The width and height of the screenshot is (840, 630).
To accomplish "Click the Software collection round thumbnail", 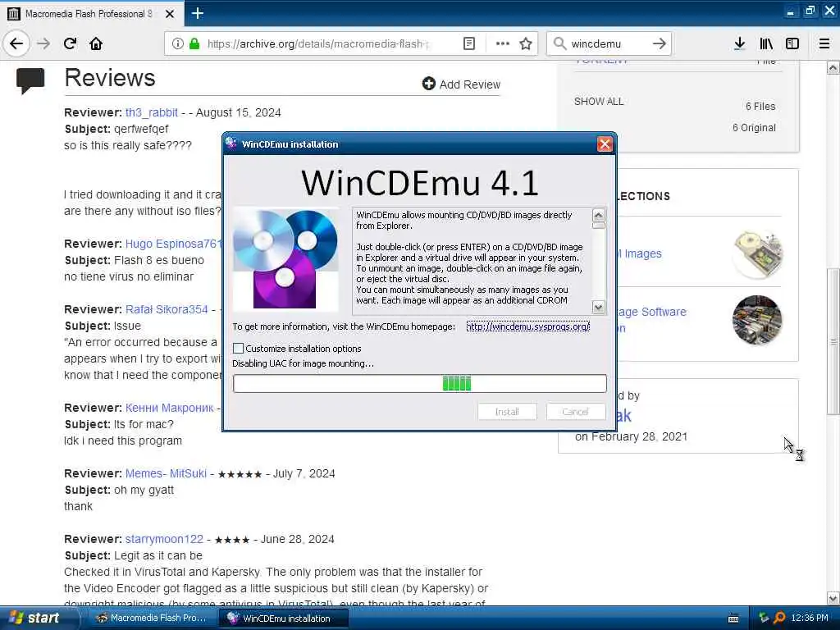I will [x=757, y=320].
